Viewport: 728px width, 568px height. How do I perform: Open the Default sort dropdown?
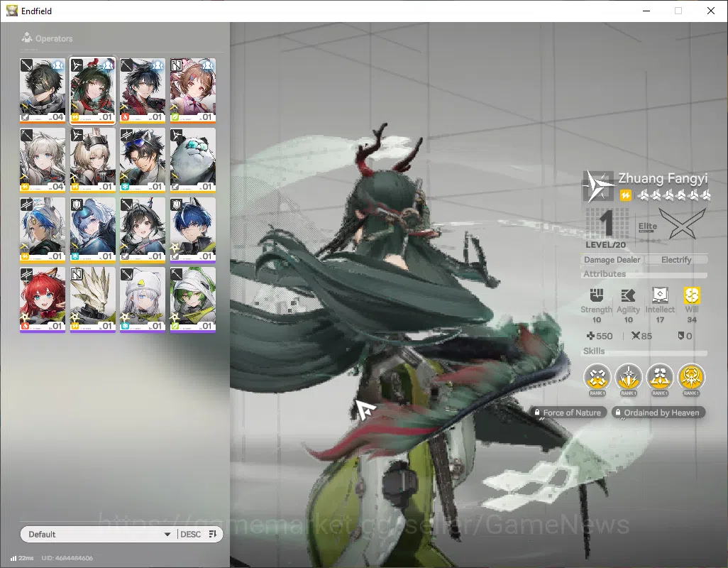point(99,534)
